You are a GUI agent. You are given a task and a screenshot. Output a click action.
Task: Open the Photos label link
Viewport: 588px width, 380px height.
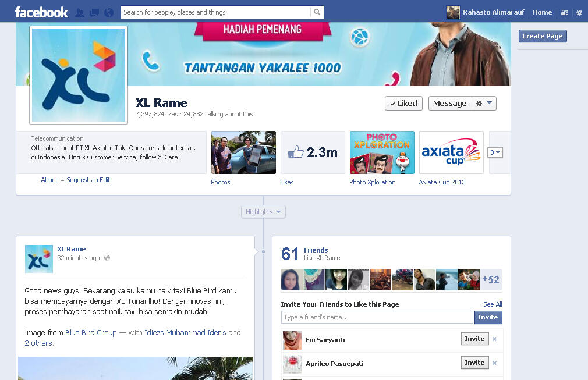click(x=221, y=182)
